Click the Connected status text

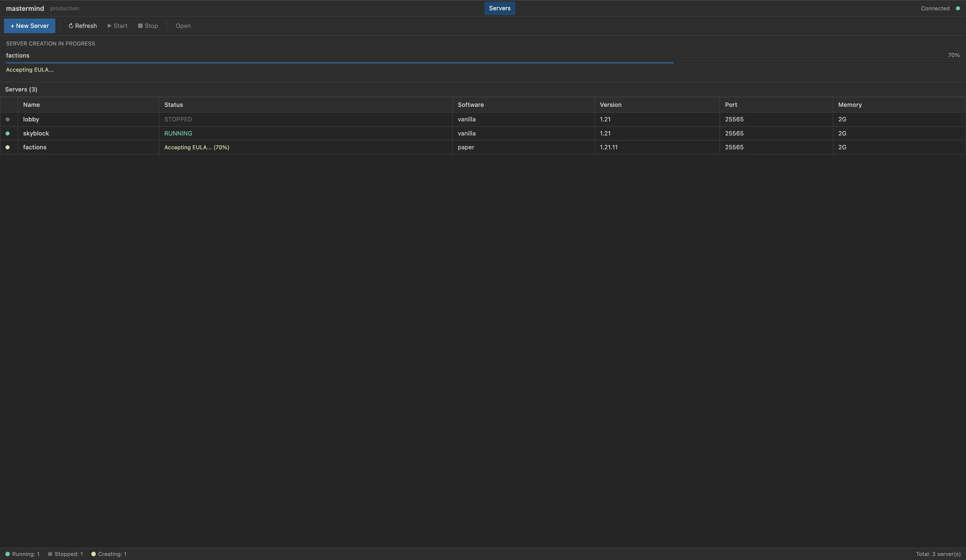click(935, 9)
